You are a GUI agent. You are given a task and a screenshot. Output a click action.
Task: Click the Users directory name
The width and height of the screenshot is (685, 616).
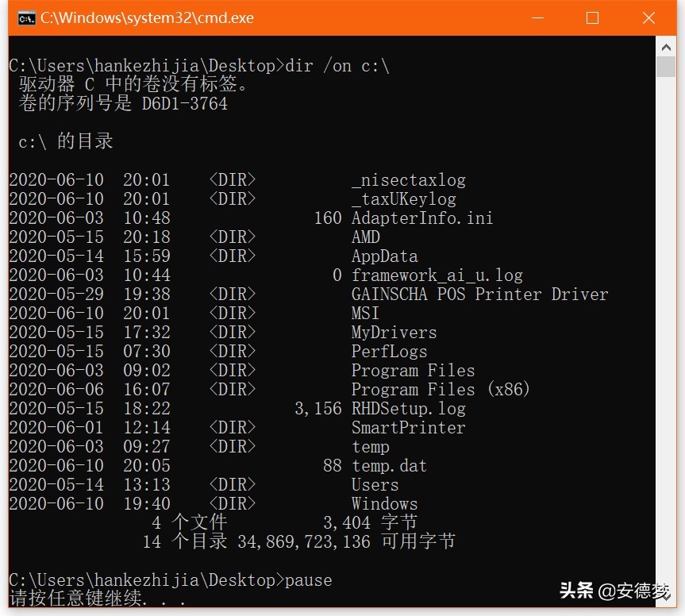(x=375, y=485)
